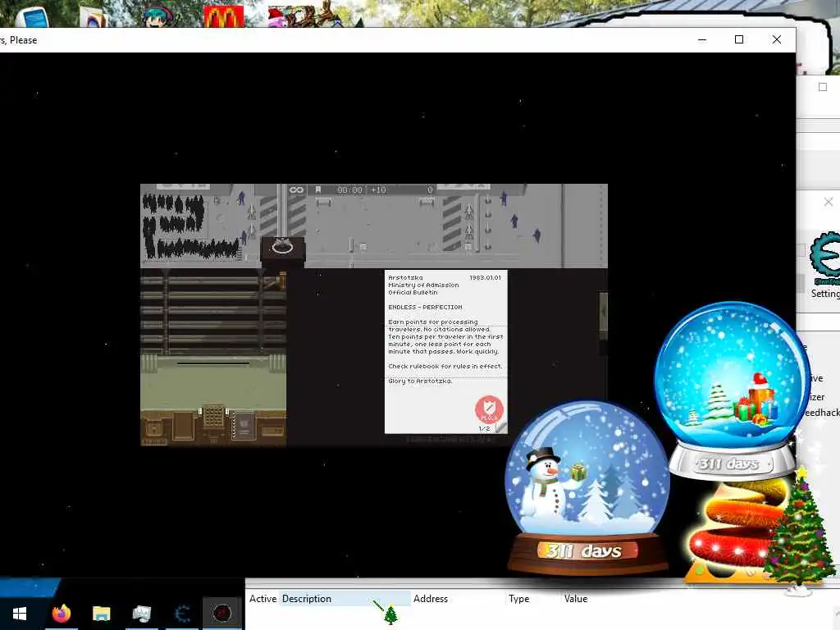Click "311 days" label on snowman globe
840x630 pixels.
click(584, 550)
